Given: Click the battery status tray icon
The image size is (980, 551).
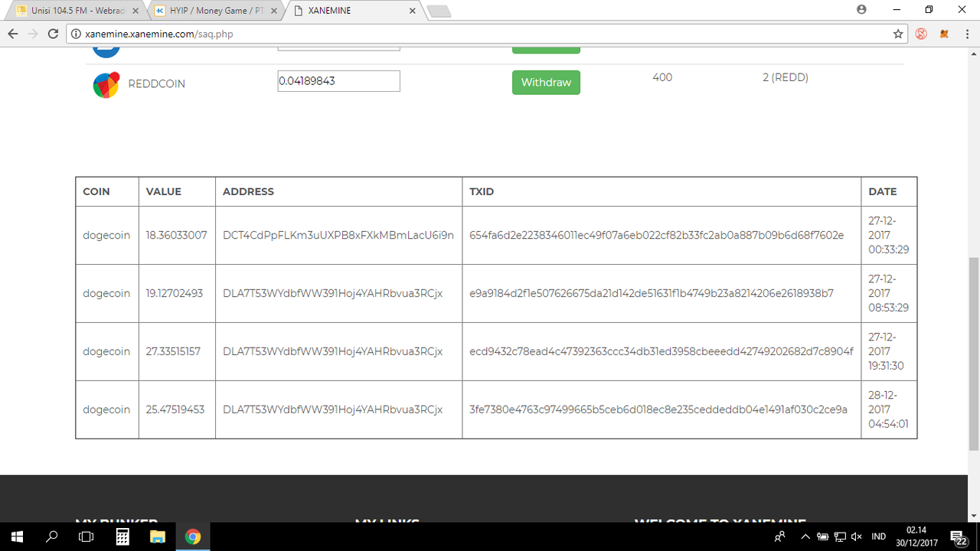Looking at the screenshot, I should pos(823,536).
